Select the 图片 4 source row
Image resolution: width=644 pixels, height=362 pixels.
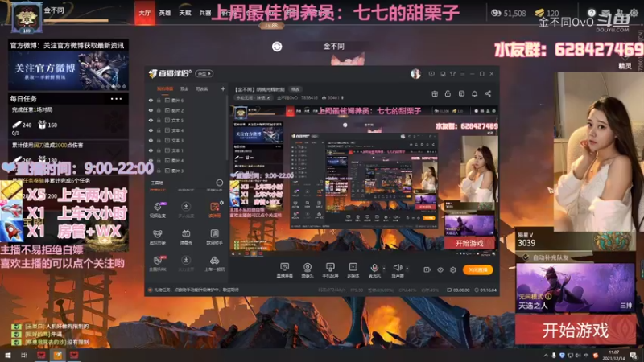[186, 160]
